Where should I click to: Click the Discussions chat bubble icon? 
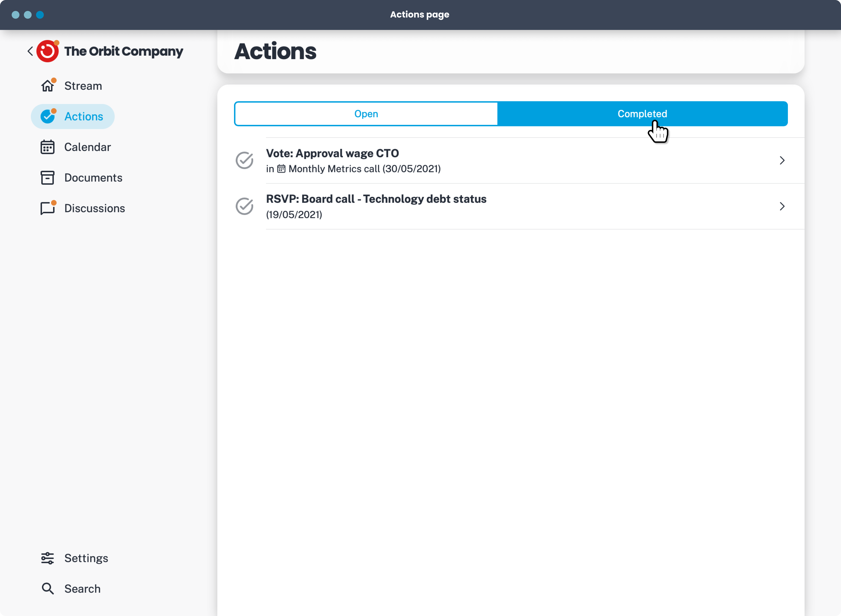click(48, 208)
